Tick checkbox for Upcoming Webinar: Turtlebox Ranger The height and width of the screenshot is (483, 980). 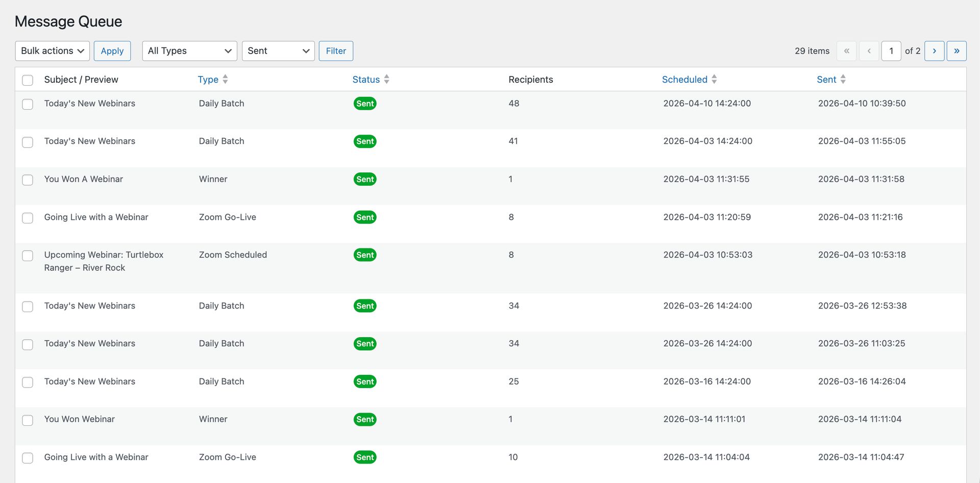(x=28, y=256)
